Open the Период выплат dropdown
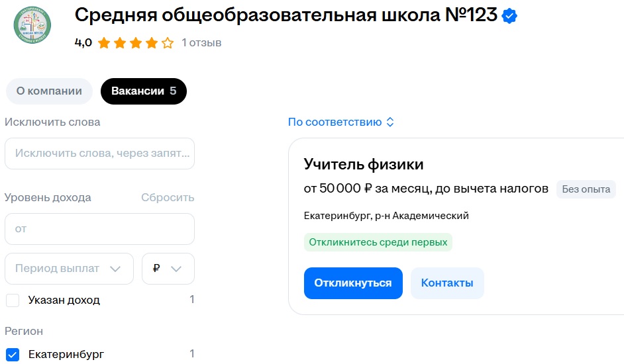 pyautogui.click(x=70, y=269)
